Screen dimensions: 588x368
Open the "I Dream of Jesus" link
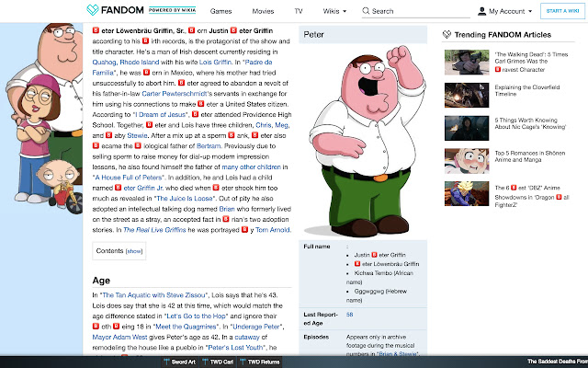[161, 114]
